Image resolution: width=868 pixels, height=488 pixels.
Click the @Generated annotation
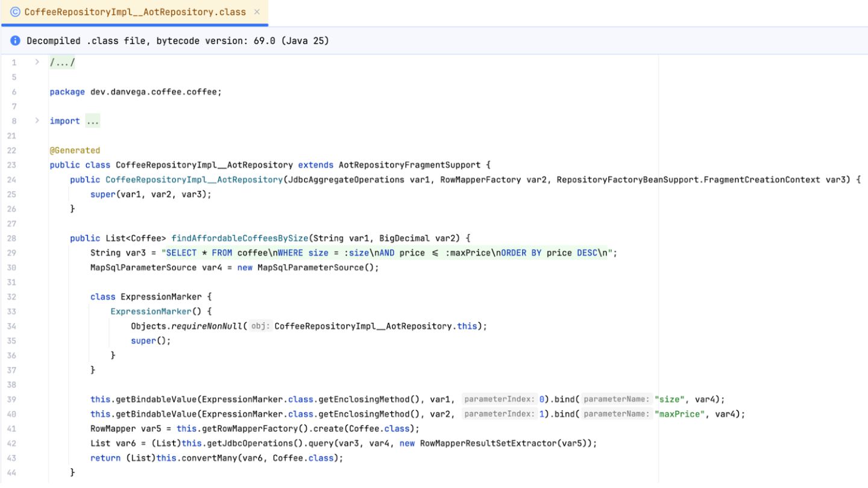click(x=75, y=150)
